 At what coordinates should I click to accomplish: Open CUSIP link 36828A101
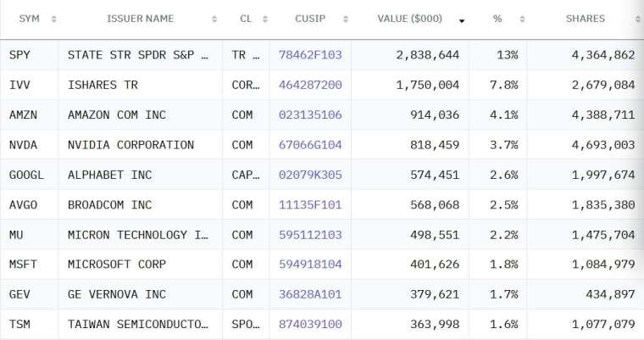click(310, 294)
